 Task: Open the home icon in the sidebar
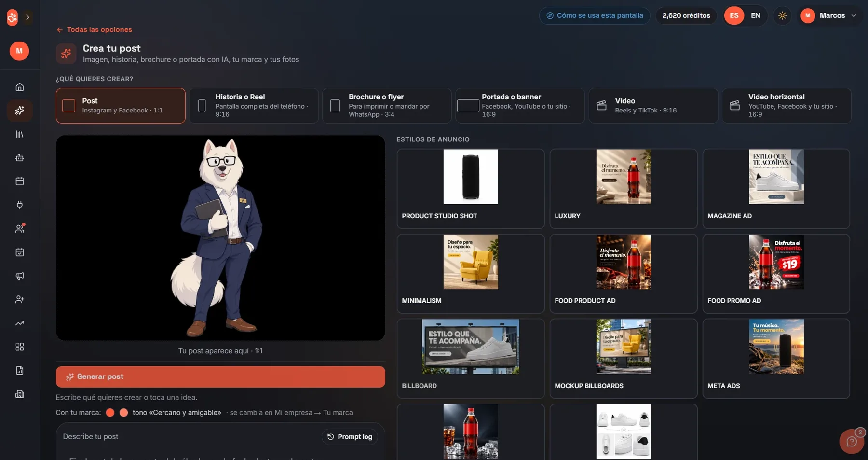point(20,87)
